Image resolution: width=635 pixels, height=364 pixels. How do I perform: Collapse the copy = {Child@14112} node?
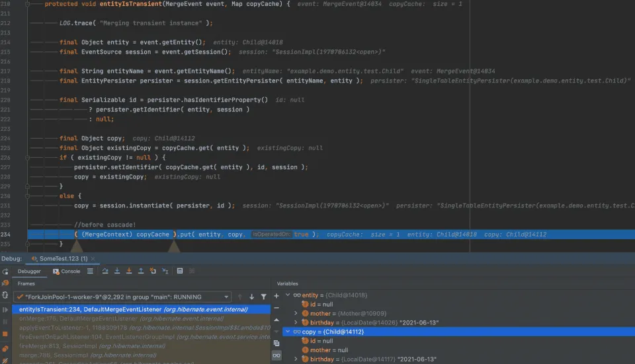pyautogui.click(x=288, y=332)
